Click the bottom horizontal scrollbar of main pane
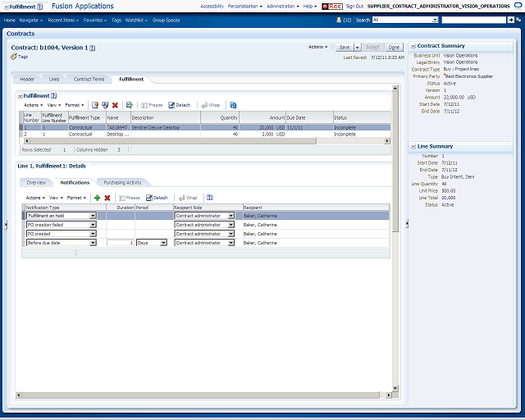The height and width of the screenshot is (420, 525). (200, 395)
